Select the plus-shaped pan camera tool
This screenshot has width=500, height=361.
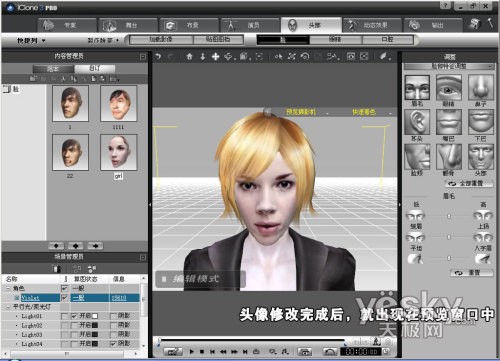[x=215, y=56]
